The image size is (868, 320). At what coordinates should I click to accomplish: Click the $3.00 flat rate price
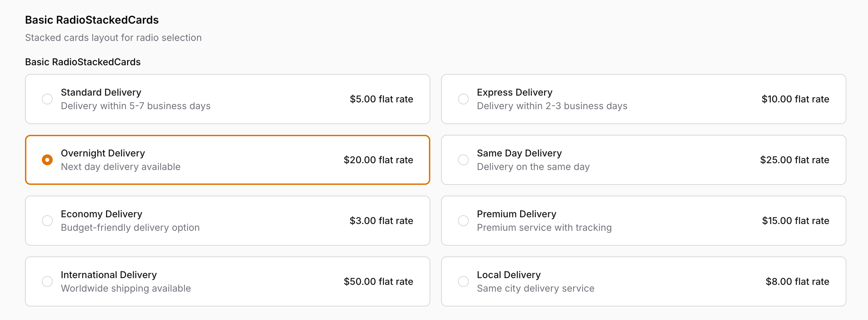381,221
